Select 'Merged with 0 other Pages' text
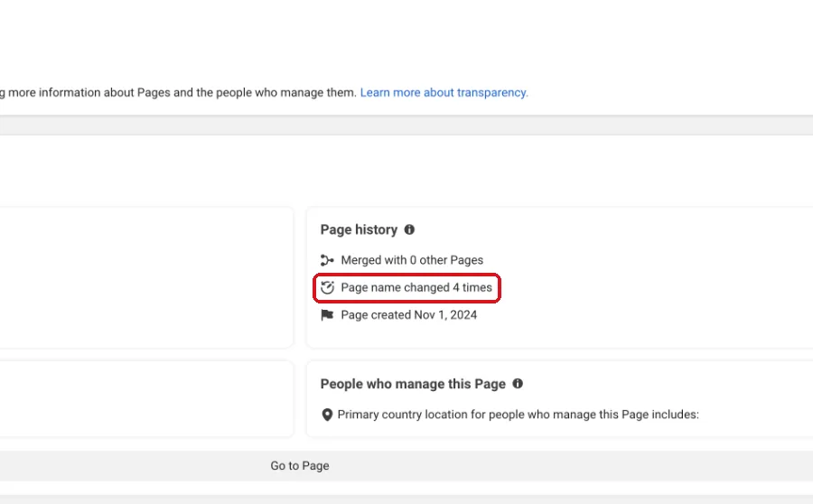813x504 pixels. 412,260
